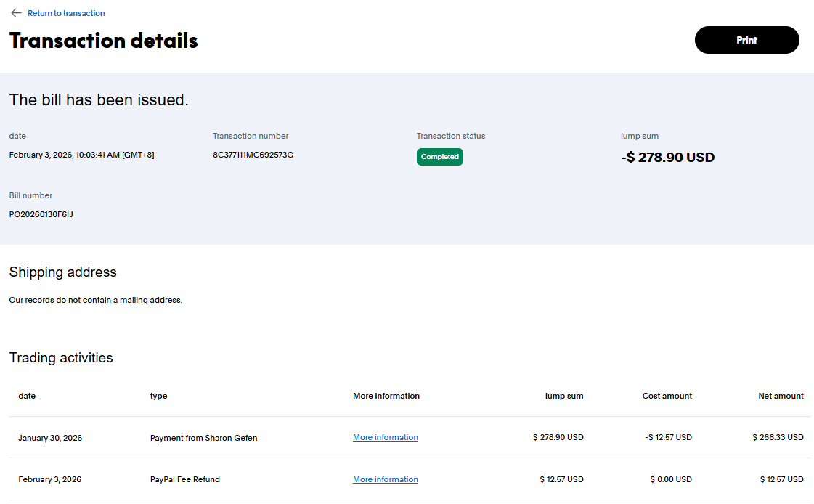Click the Shipping address heading
The height and width of the screenshot is (504, 814).
tap(62, 272)
